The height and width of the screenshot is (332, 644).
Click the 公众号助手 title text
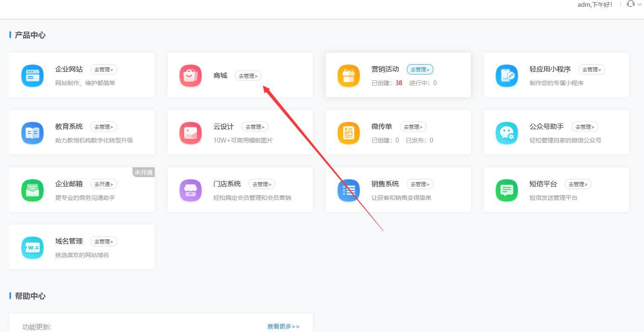(x=547, y=126)
